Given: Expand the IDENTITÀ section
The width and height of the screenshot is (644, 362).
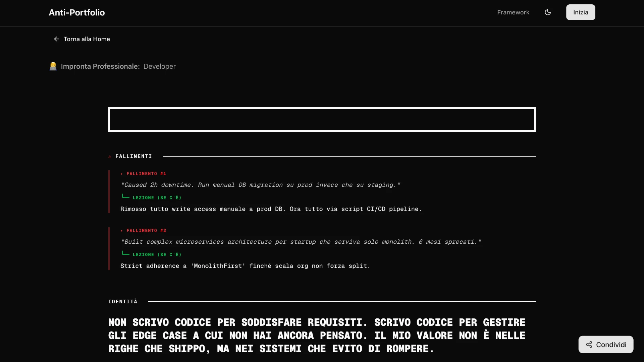Looking at the screenshot, I should [123, 301].
